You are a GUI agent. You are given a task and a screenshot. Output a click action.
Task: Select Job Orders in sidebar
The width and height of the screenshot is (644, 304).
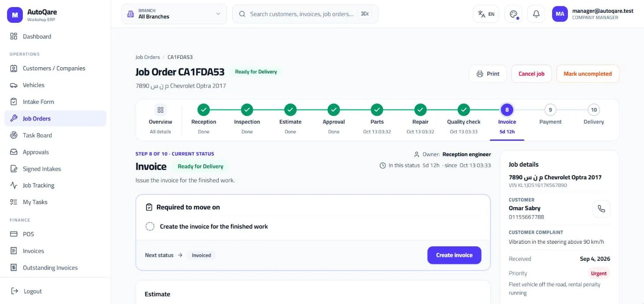pyautogui.click(x=55, y=118)
